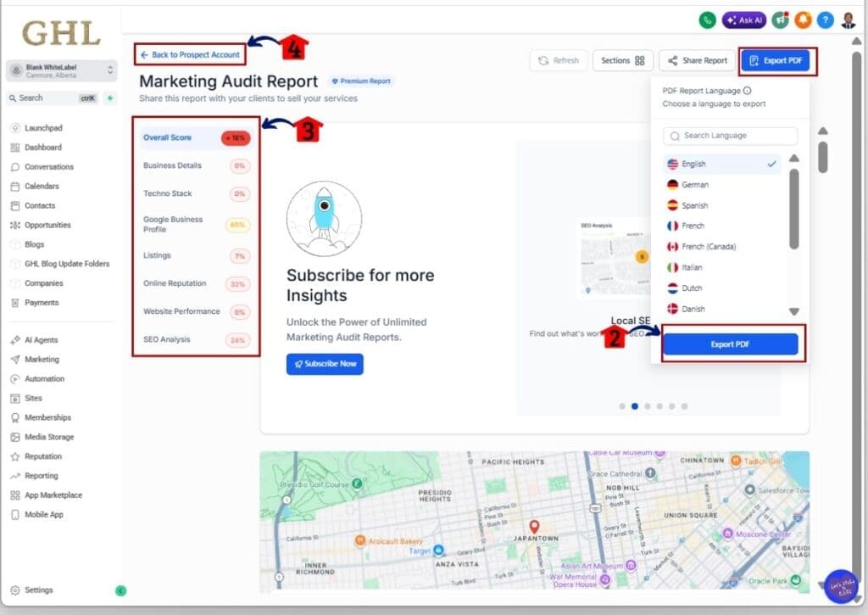Expand GHL Blog Update Folders in sidebar
The width and height of the screenshot is (868, 615).
pos(64,264)
